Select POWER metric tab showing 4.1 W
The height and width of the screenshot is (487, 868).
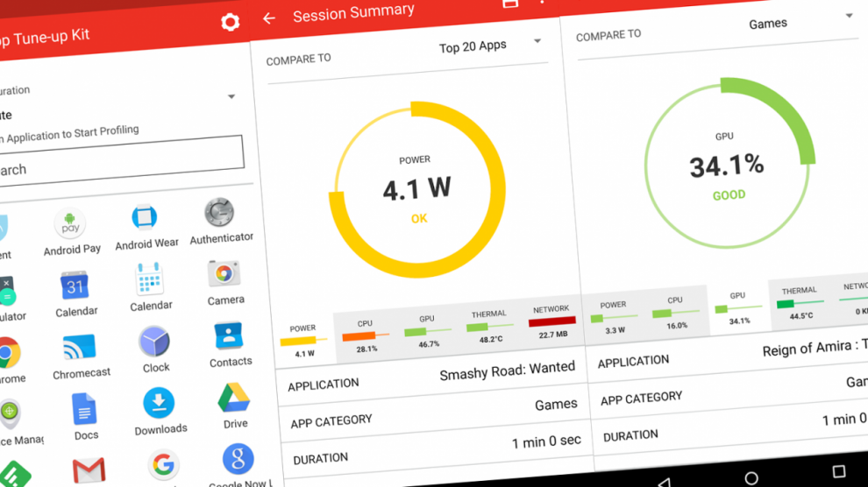pyautogui.click(x=303, y=341)
